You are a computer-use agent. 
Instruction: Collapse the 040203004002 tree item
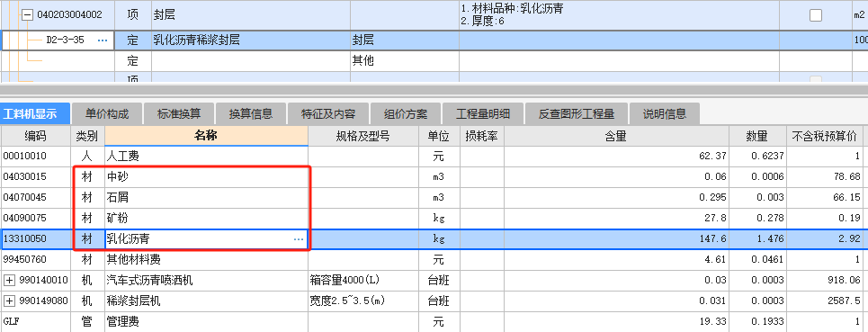pyautogui.click(x=27, y=15)
